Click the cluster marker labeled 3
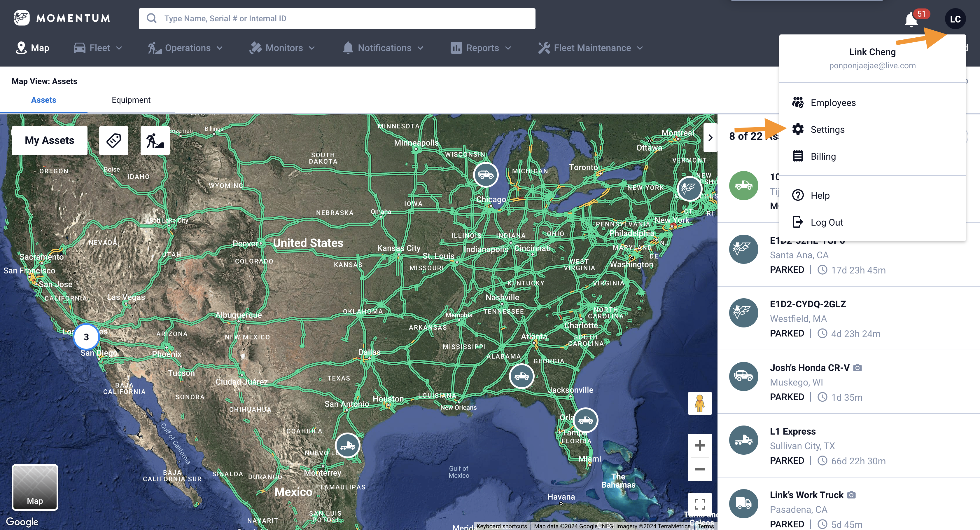This screenshot has height=530, width=980. click(x=86, y=337)
